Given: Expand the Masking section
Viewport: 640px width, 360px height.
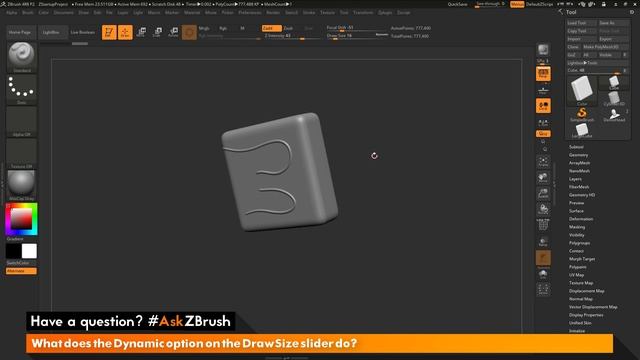Looking at the screenshot, I should [x=577, y=227].
